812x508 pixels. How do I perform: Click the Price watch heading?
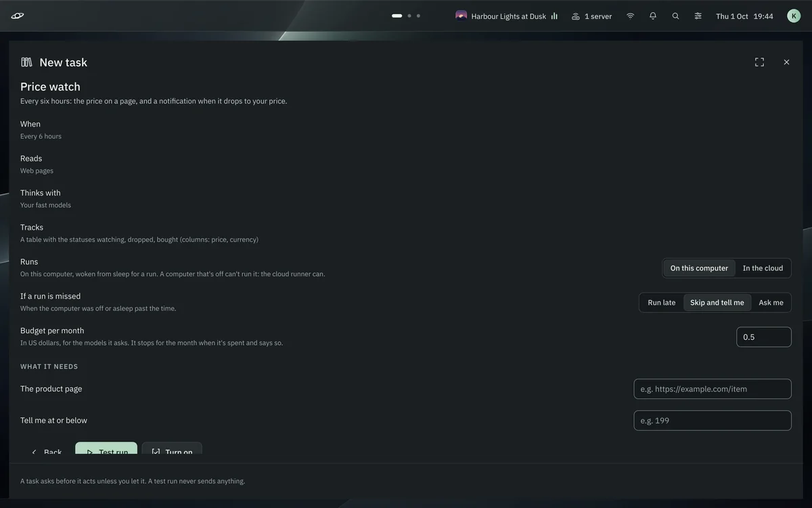[50, 87]
